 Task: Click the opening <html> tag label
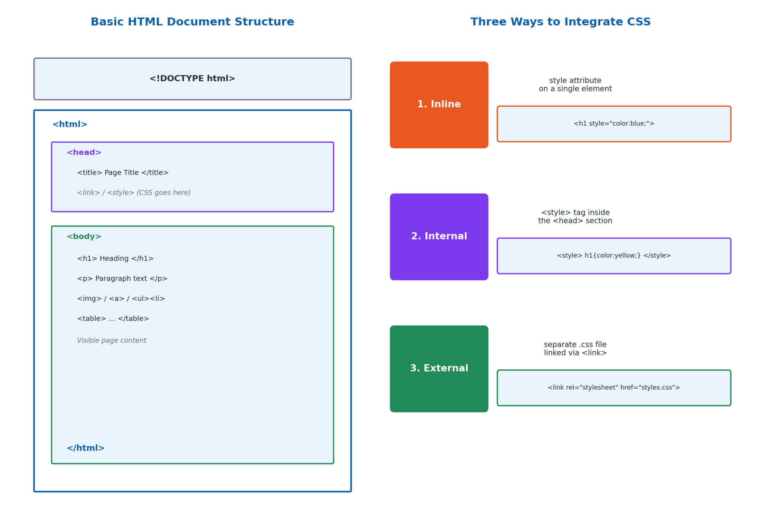click(70, 125)
